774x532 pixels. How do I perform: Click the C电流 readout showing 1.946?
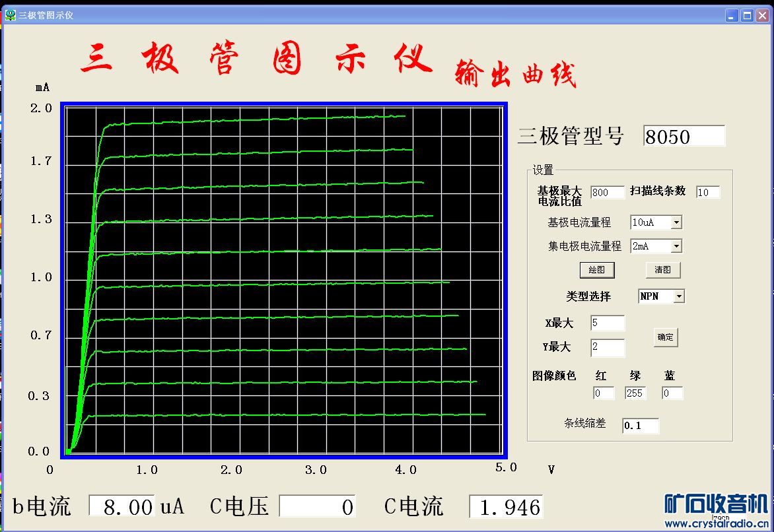[506, 507]
